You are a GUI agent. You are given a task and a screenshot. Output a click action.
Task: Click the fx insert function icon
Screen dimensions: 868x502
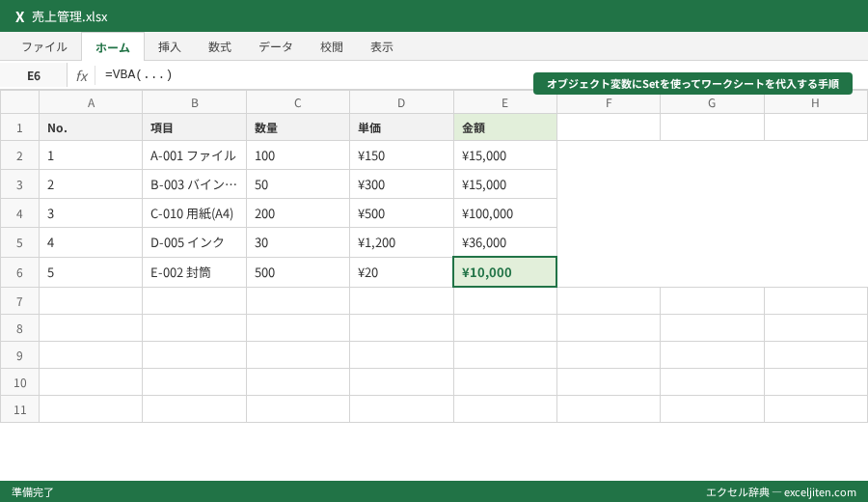click(x=81, y=75)
